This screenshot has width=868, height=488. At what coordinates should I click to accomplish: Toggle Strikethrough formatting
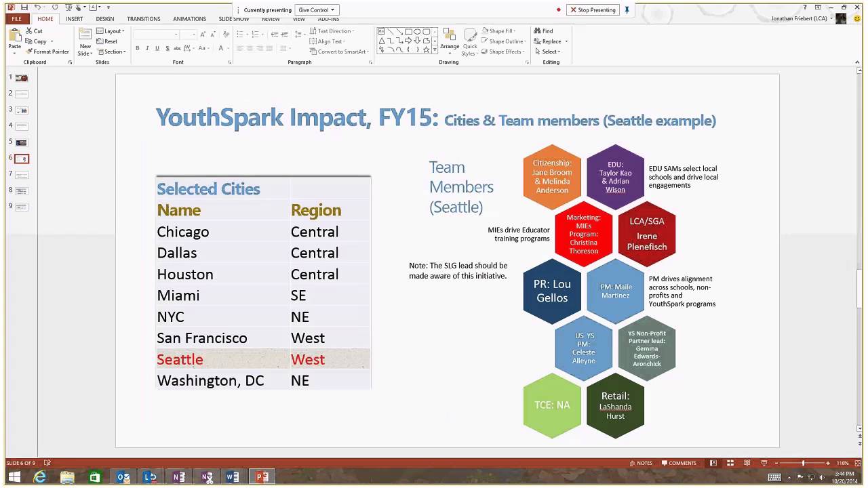[178, 48]
